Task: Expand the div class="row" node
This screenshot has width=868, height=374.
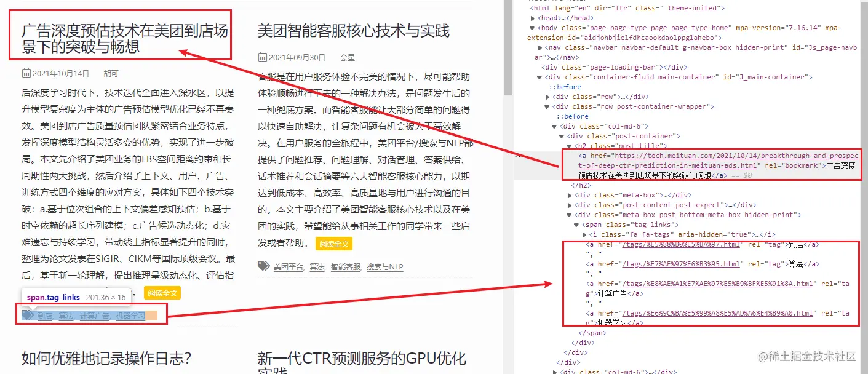Action: pos(547,97)
